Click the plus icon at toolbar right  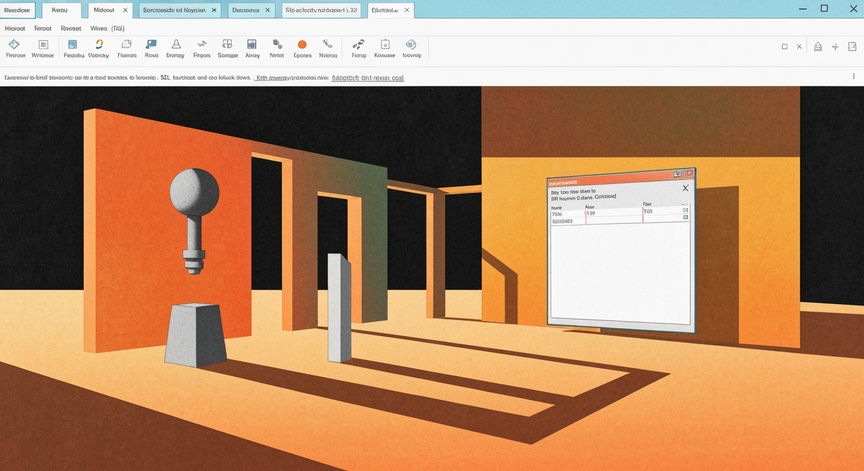835,47
